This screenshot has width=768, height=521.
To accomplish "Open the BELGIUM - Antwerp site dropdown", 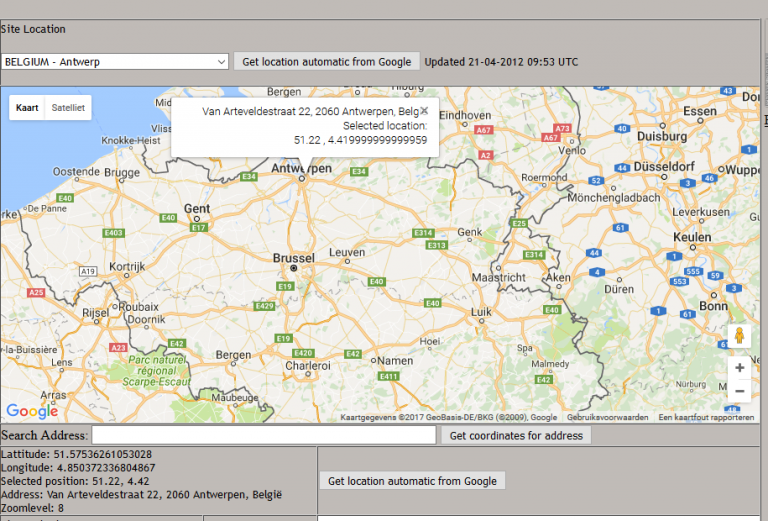I will point(115,62).
